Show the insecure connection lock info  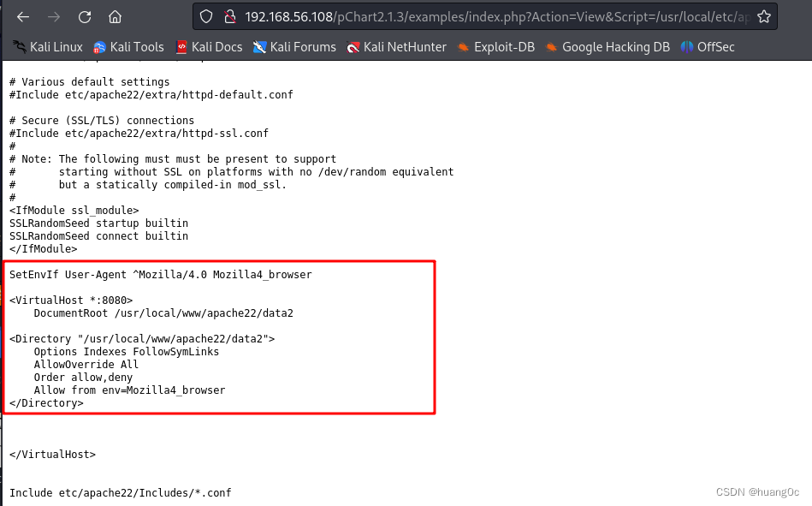tap(230, 17)
